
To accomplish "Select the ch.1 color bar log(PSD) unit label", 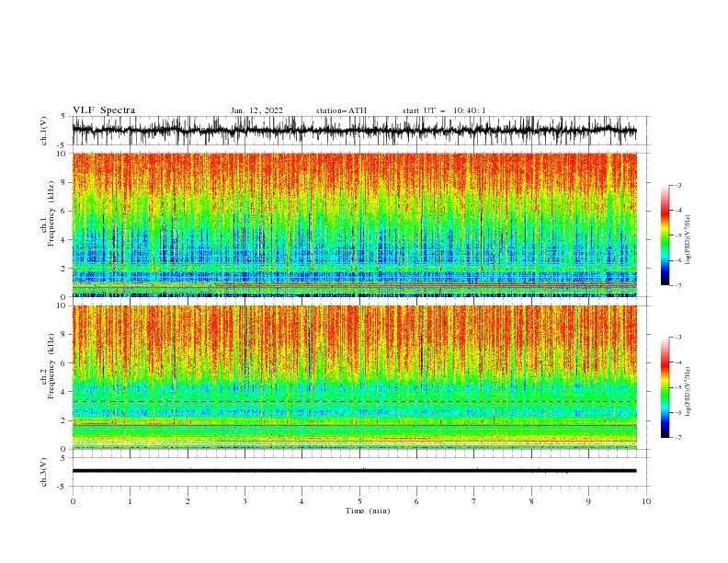I will coord(688,240).
